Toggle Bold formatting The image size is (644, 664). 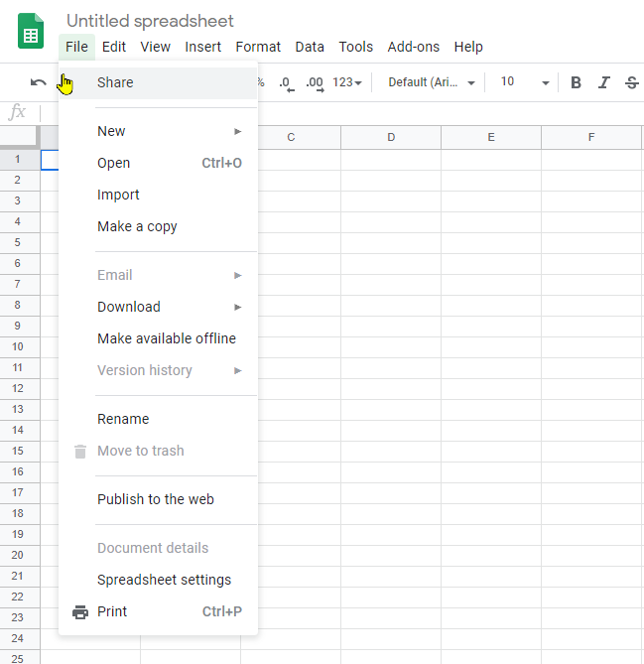coord(576,82)
